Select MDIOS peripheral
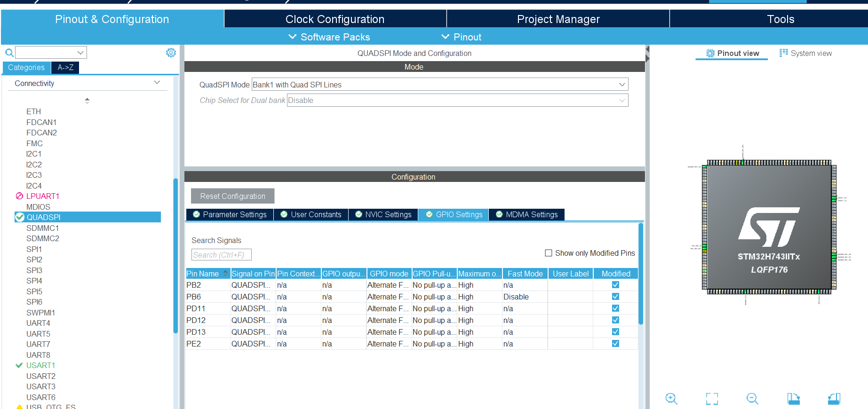868x409 pixels. coord(38,207)
